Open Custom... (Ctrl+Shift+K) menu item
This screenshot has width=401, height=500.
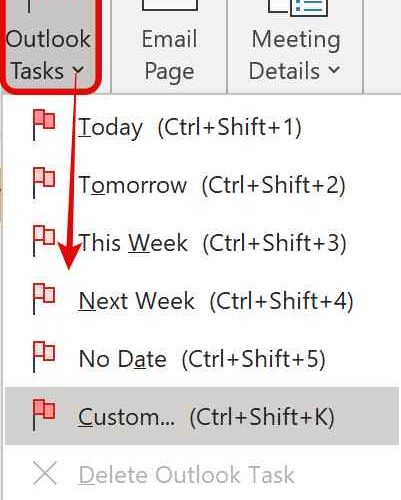[202, 416]
